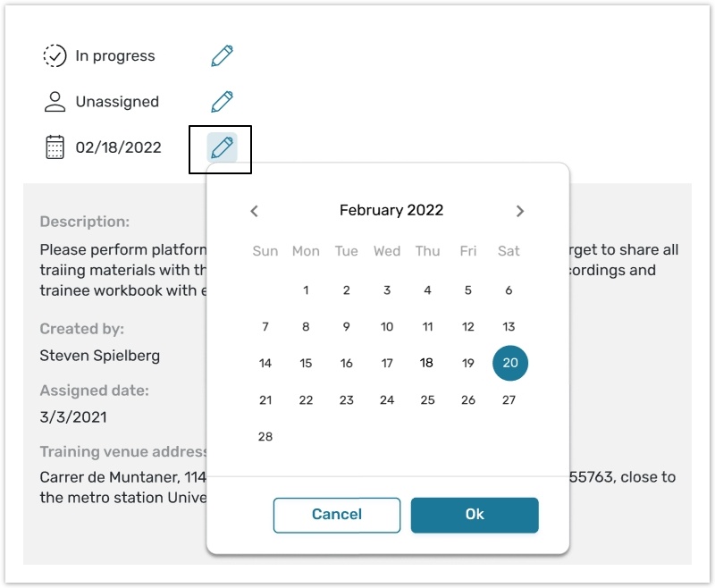This screenshot has height=588, width=715.
Task: Confirm the date with the Ok button
Action: pyautogui.click(x=475, y=515)
